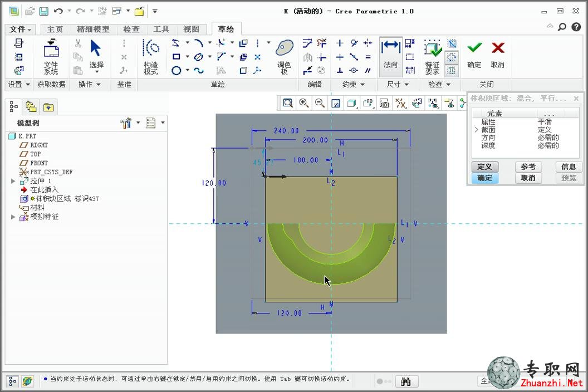
Task: Select the 草绘 ribbon tab
Action: [x=226, y=29]
